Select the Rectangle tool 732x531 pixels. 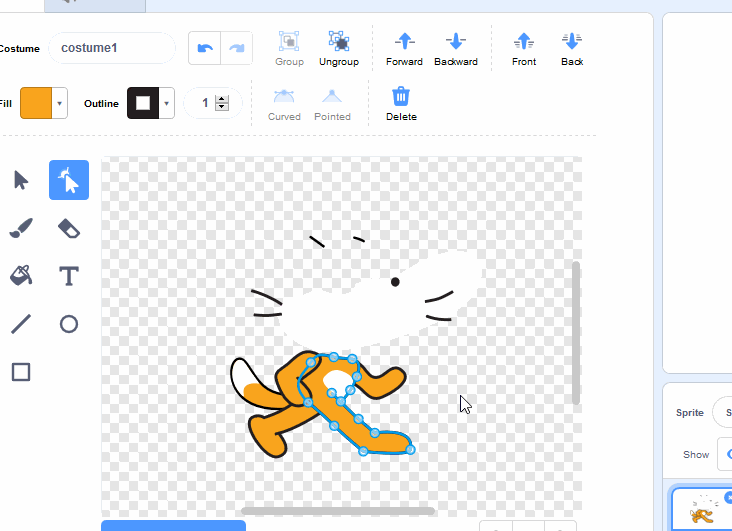[x=21, y=372]
